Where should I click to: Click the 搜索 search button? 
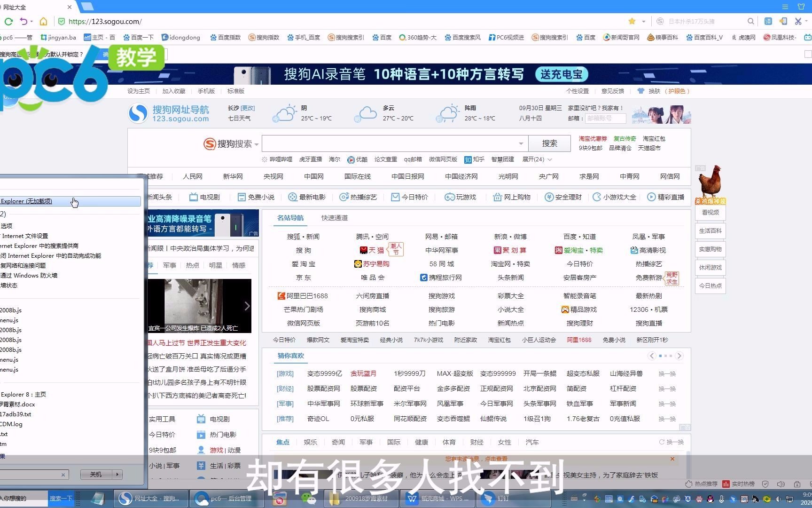click(x=549, y=143)
